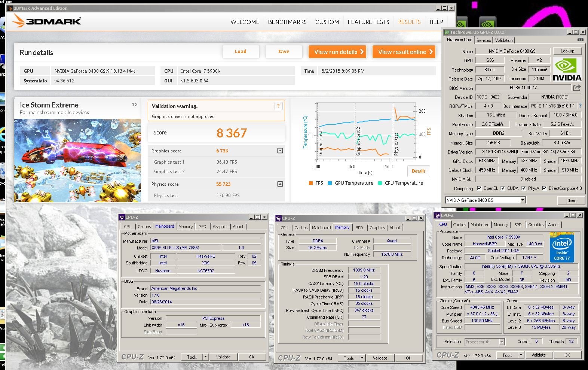This screenshot has width=588, height=370.
Task: Toggle the OpenCL checkbox in GPU-Z
Action: [479, 188]
